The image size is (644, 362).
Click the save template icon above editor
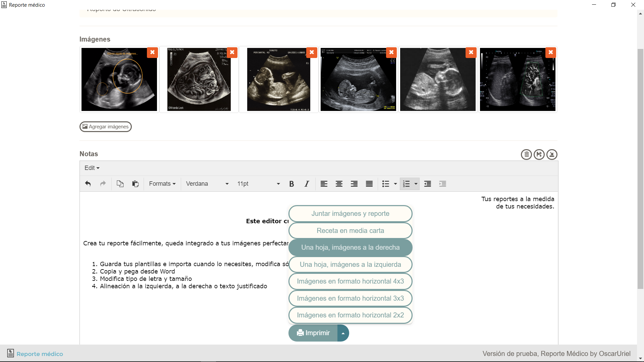click(x=539, y=155)
